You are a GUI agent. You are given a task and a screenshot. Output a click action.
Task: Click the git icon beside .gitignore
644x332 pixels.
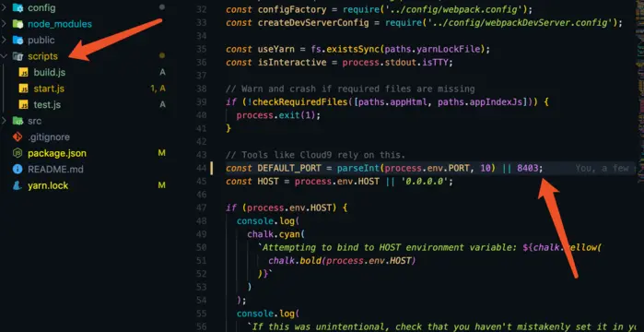[18, 136]
